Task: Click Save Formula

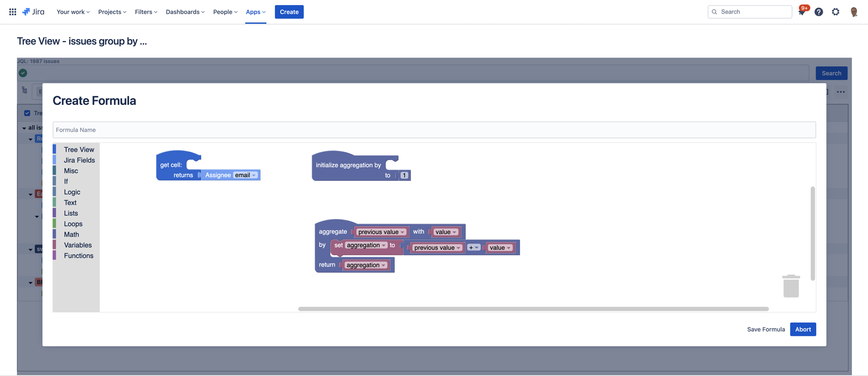Action: click(x=766, y=329)
